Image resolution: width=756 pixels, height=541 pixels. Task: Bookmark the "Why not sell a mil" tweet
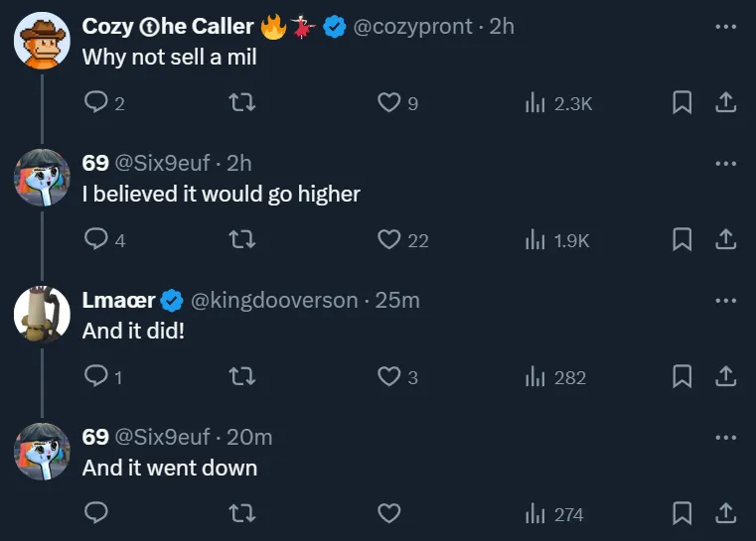tap(681, 102)
